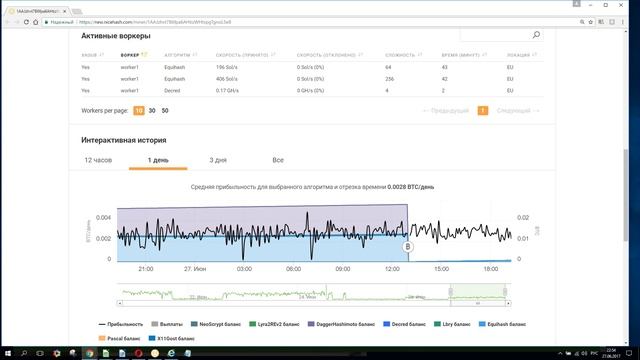Viewport: 640px width, 360px height.
Task: Bookmark page with the star icon
Action: tap(591, 22)
